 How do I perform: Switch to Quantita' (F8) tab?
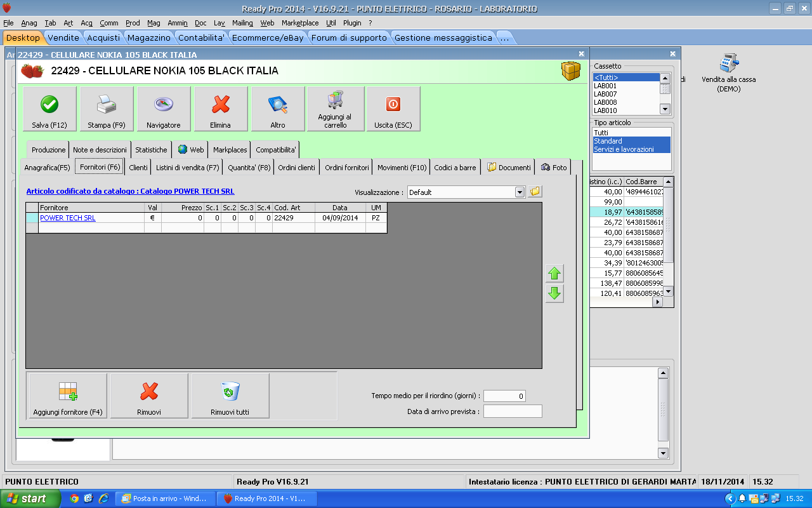249,168
